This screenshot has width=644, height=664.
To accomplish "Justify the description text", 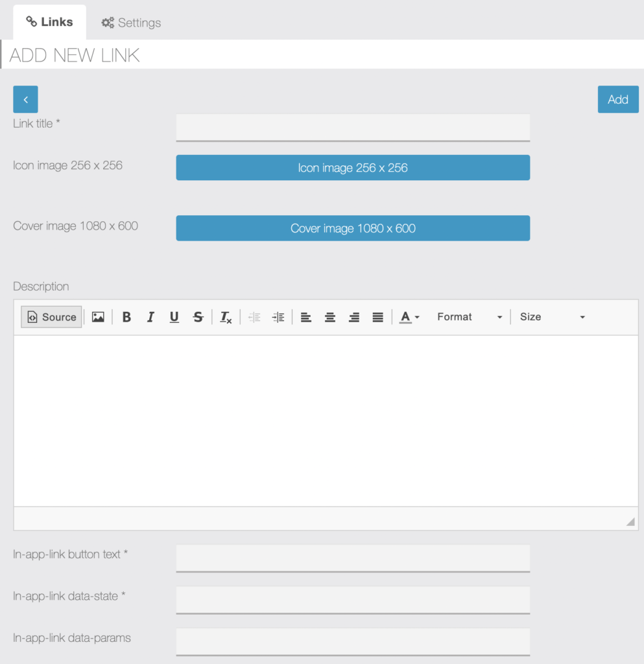I will 377,317.
